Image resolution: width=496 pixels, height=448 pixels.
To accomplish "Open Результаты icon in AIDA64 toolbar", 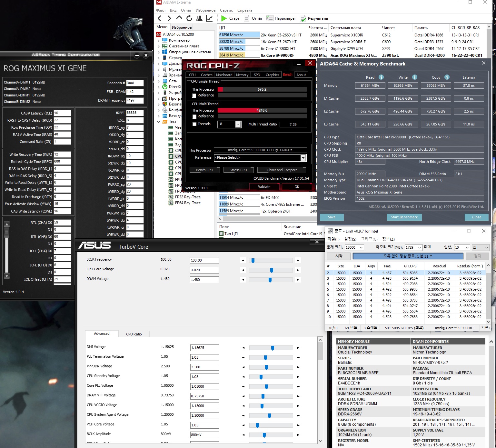I will pyautogui.click(x=303, y=18).
